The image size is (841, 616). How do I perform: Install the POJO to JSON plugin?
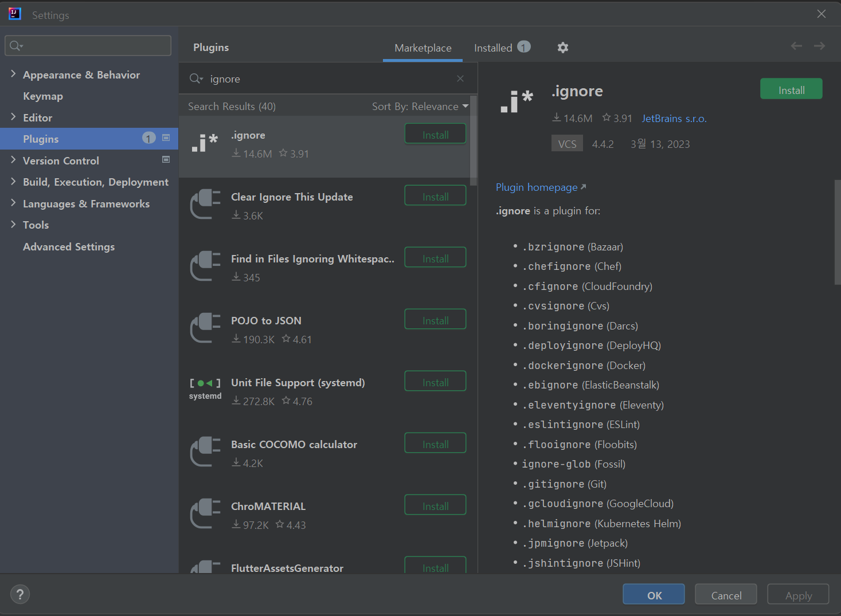[x=436, y=320]
